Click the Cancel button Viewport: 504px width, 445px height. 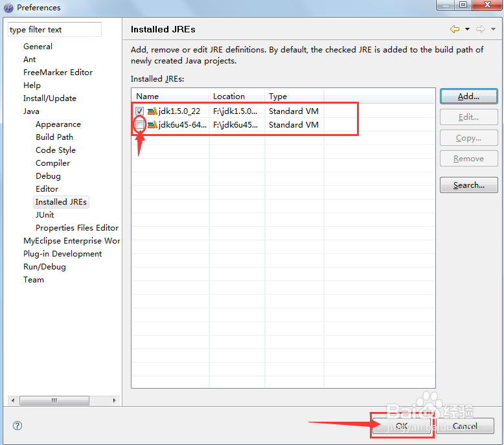(x=464, y=426)
